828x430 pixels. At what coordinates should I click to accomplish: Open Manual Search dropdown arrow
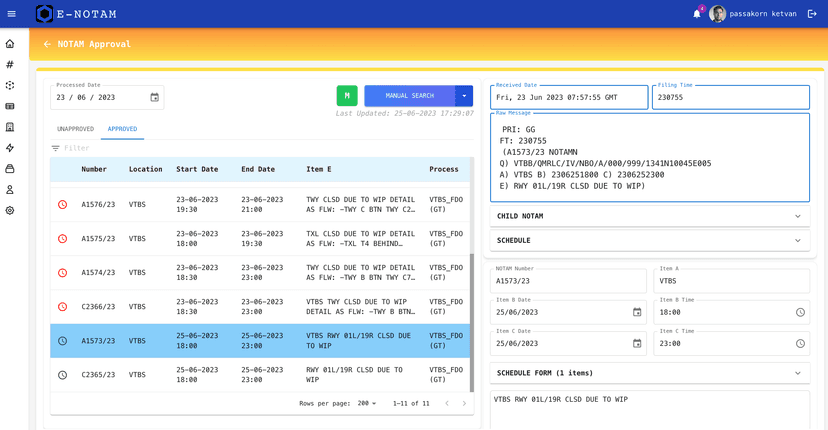pos(464,96)
